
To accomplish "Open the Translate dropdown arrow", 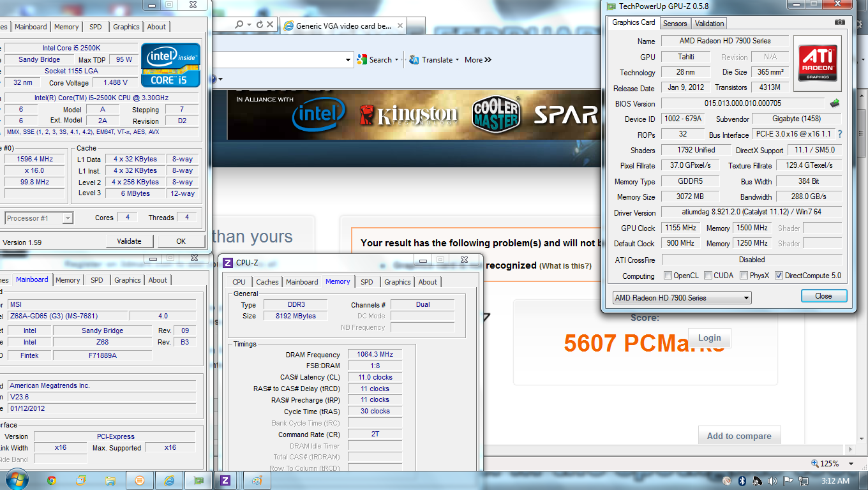I will point(458,60).
